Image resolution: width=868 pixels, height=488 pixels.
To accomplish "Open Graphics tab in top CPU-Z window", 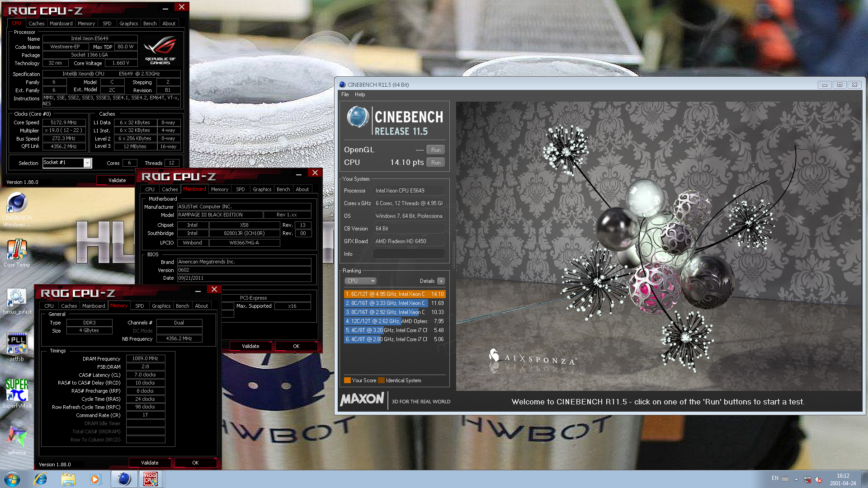I will [x=129, y=23].
